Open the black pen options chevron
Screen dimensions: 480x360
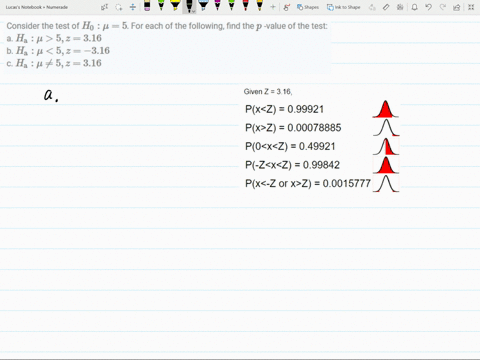[193, 11]
